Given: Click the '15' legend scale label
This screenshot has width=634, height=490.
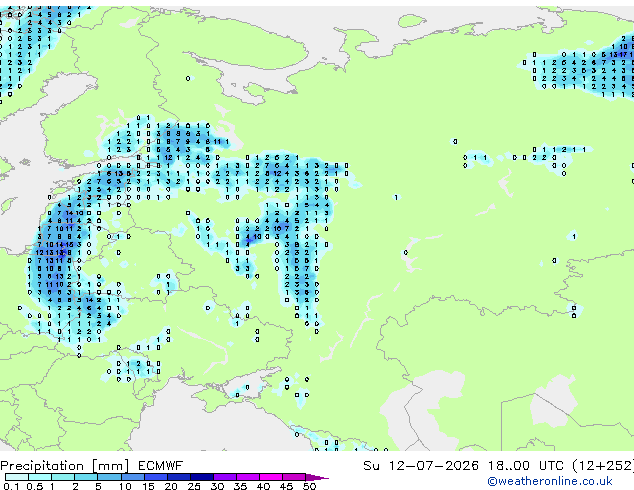Looking at the screenshot, I should point(148,486).
